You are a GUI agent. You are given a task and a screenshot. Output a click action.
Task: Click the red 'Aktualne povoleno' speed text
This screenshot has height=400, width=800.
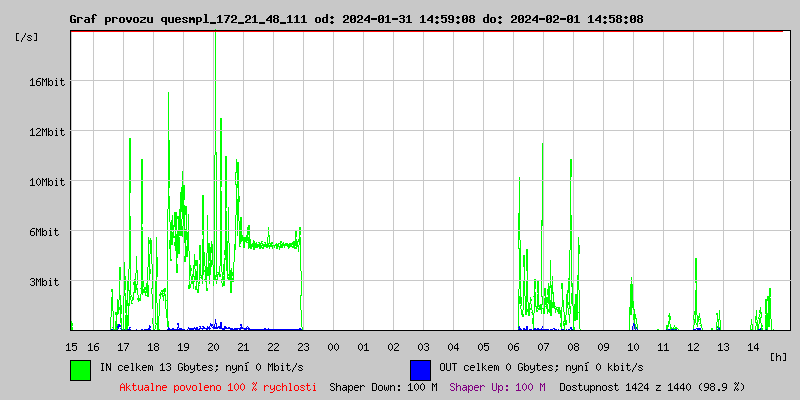[218, 386]
